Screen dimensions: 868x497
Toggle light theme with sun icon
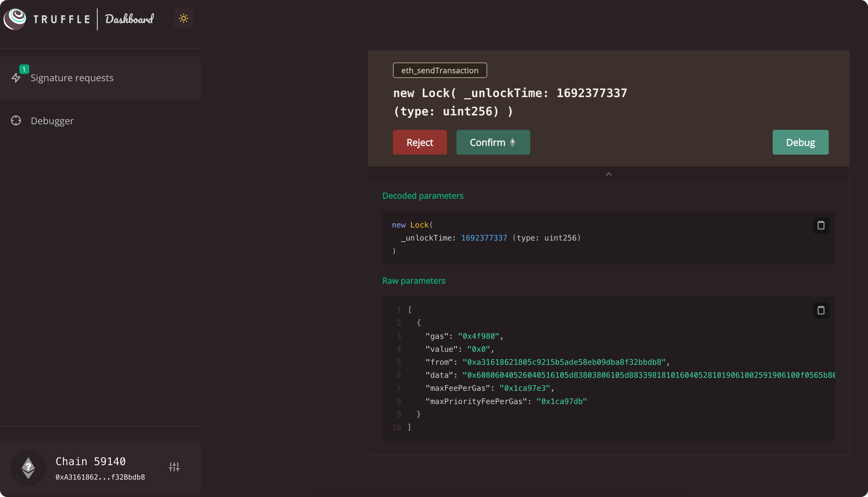pyautogui.click(x=184, y=18)
